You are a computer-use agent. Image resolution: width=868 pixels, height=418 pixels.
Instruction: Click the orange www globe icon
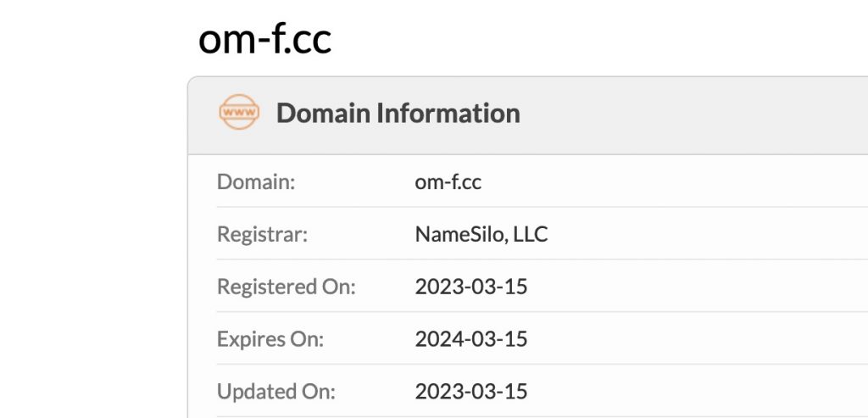(x=239, y=112)
